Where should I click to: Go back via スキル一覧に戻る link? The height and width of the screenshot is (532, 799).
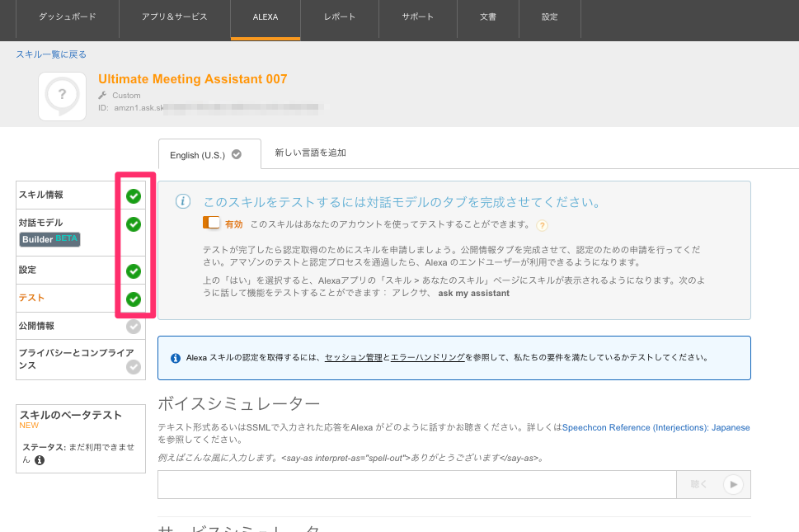[x=51, y=54]
